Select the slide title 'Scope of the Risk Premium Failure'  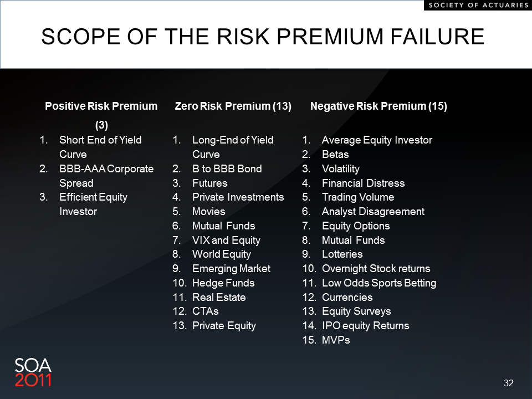(263, 37)
